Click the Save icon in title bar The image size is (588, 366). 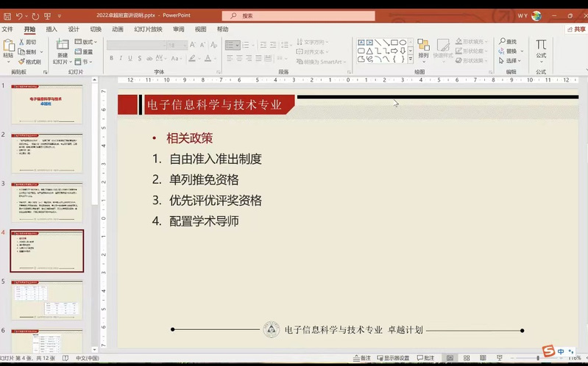pos(6,15)
